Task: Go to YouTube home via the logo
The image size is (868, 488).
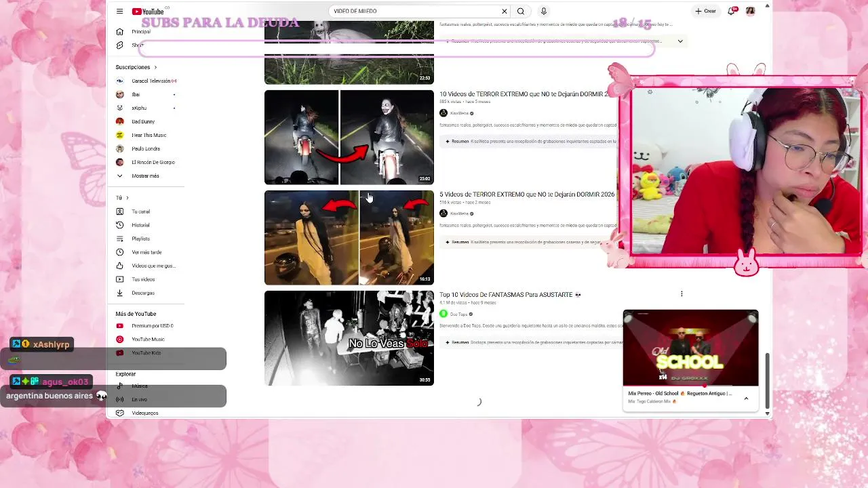Action: click(148, 12)
